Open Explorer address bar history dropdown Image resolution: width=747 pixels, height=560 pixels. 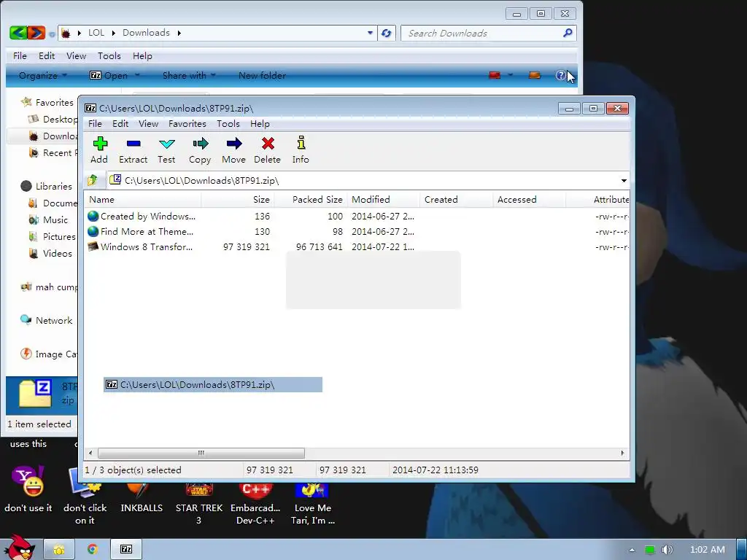coord(370,33)
